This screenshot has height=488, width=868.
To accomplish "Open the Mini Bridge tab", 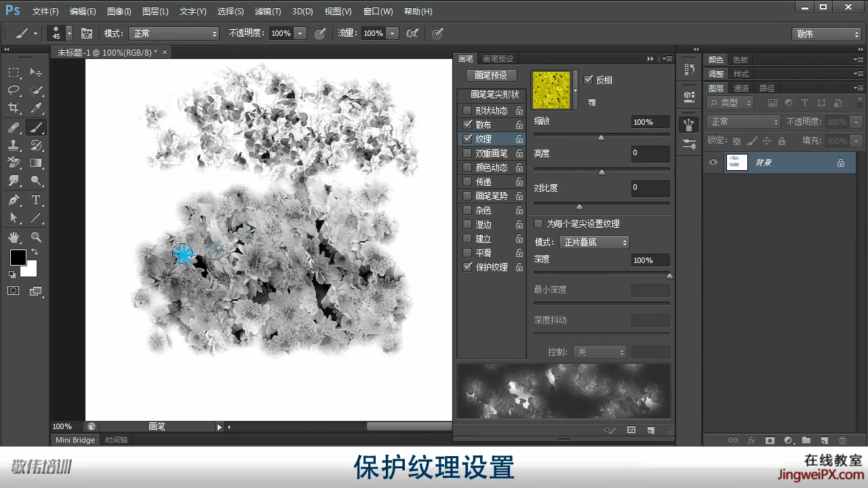I will coord(75,440).
